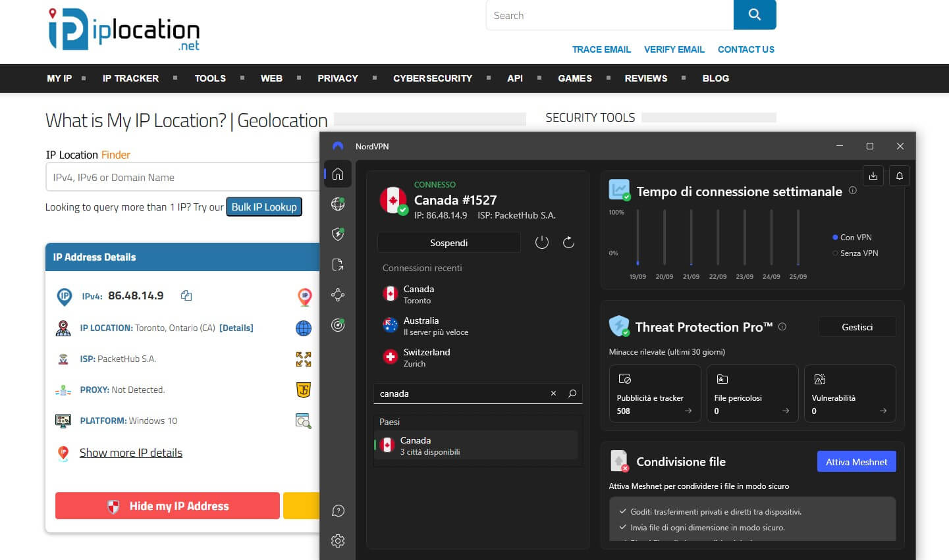Click the VERIFY EMAIL link
Viewport: 949px width, 560px height.
(x=674, y=49)
